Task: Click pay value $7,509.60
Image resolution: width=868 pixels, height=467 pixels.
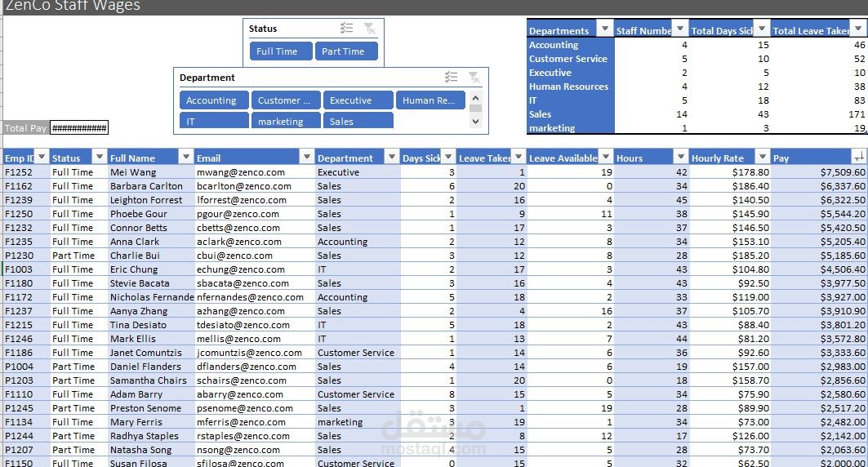Action: point(843,172)
